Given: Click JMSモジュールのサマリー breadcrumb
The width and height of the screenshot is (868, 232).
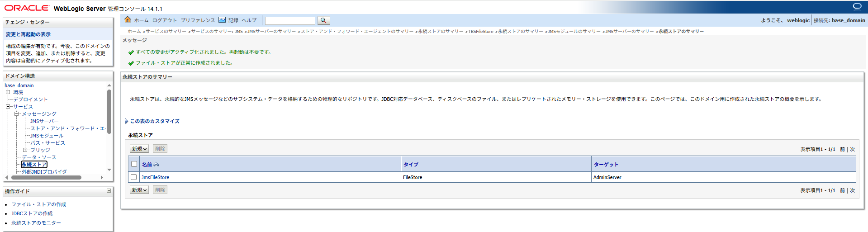Looking at the screenshot, I should [x=574, y=32].
